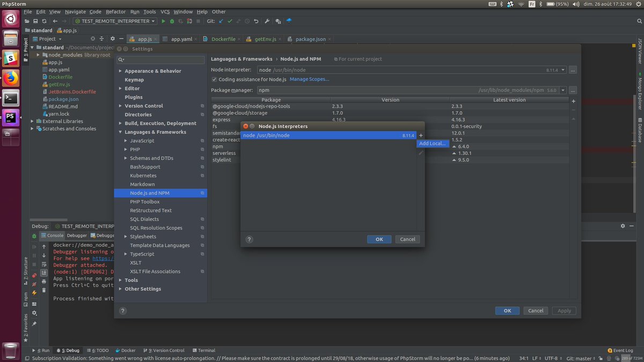This screenshot has width=644, height=362.
Task: Expand the Appearance & Behavior section
Action: 120,71
